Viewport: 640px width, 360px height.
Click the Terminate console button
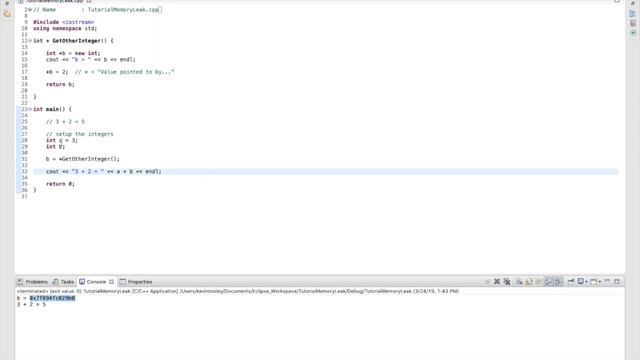[487, 282]
